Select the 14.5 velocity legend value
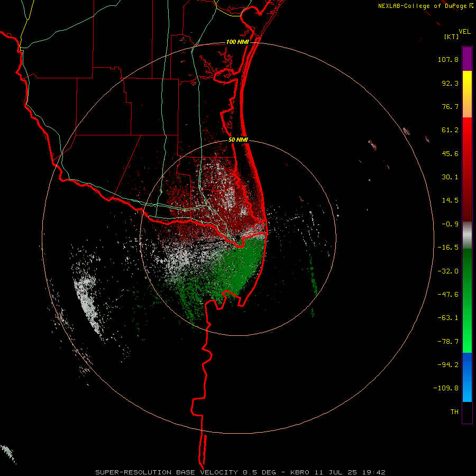 (x=450, y=200)
